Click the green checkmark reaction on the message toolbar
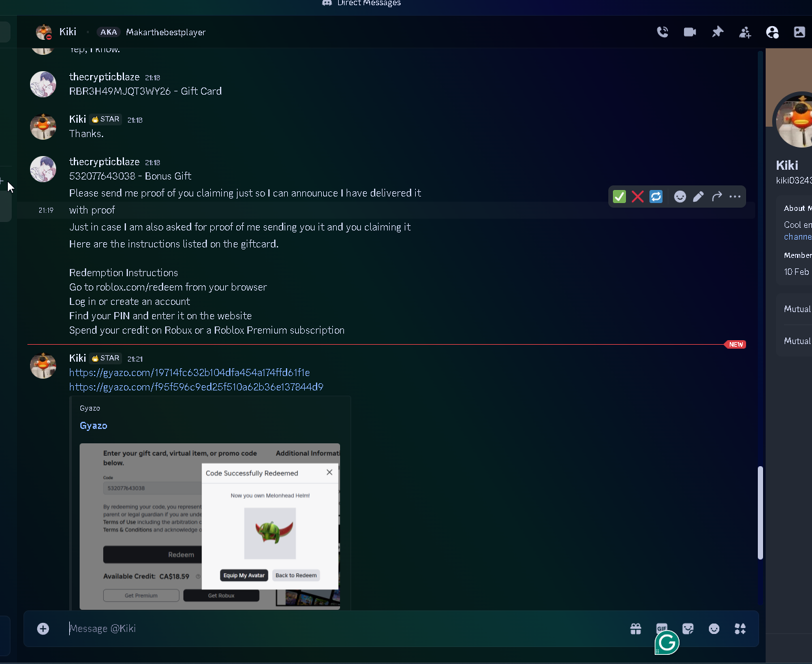Viewport: 812px width, 664px height. coord(619,197)
